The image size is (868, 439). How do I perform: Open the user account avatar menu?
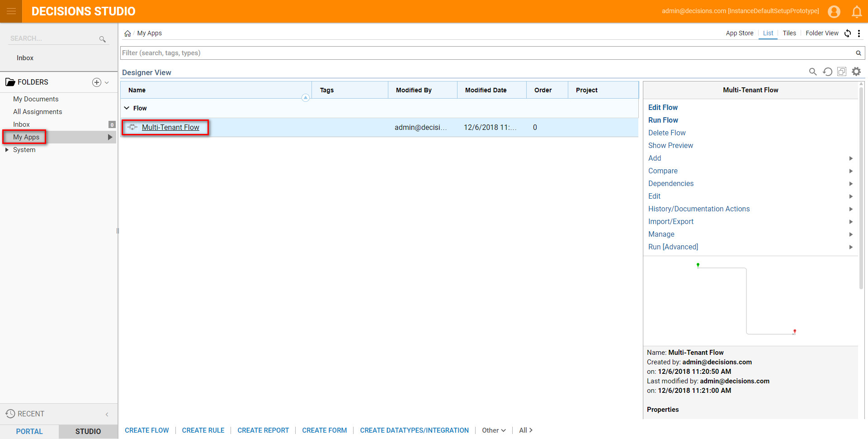(x=834, y=11)
